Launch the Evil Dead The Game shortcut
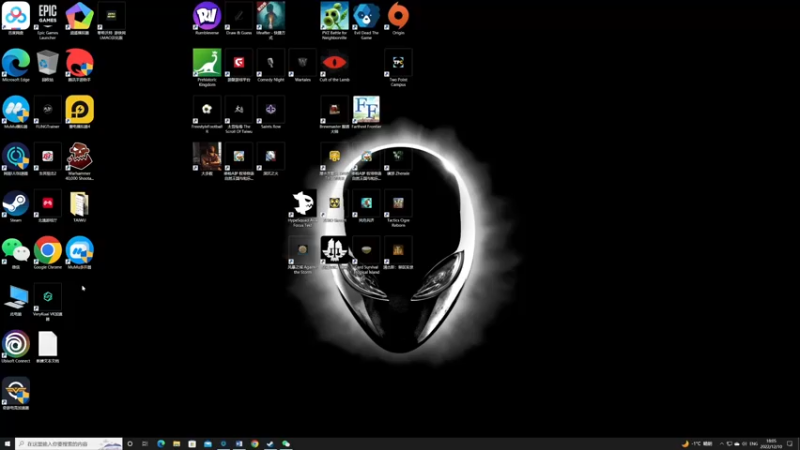The image size is (800, 450). tap(366, 20)
